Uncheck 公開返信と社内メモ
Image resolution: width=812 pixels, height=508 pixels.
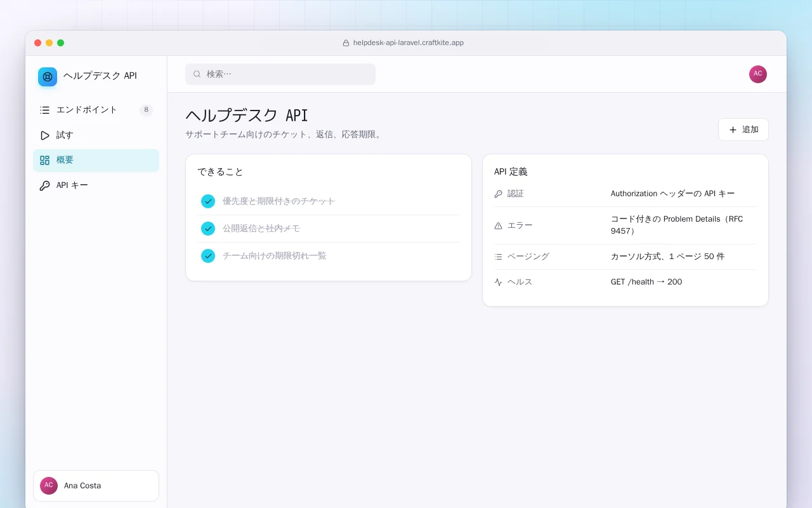(208, 229)
